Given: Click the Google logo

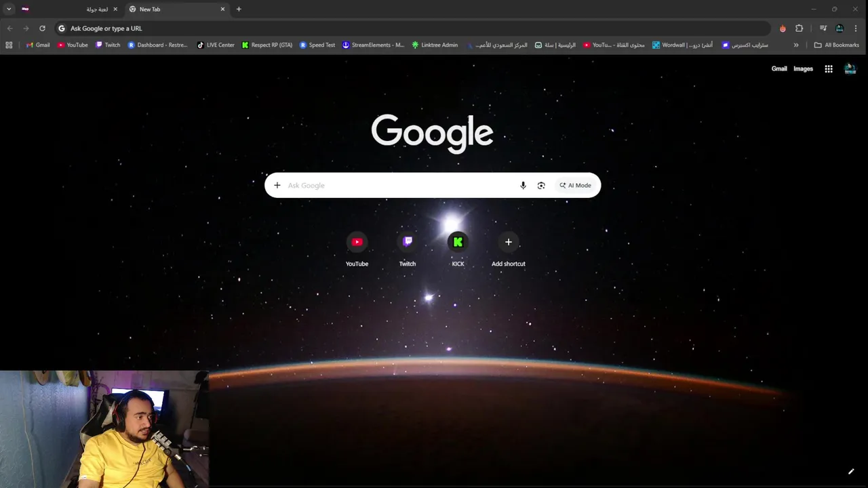Looking at the screenshot, I should (432, 133).
